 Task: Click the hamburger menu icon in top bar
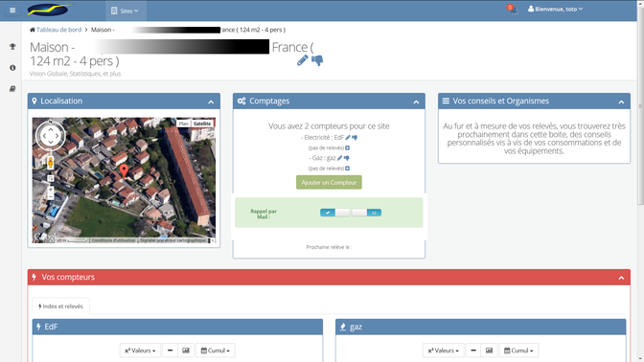coord(12,10)
